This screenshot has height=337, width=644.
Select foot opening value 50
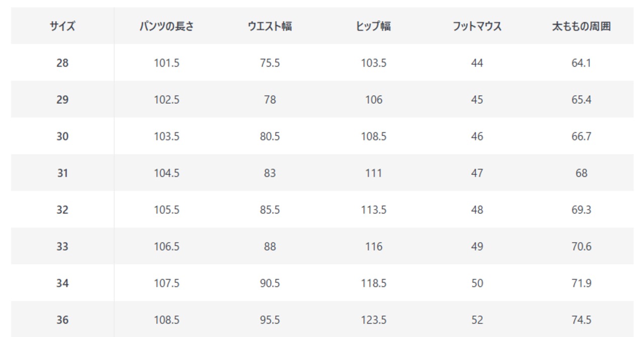tap(477, 284)
